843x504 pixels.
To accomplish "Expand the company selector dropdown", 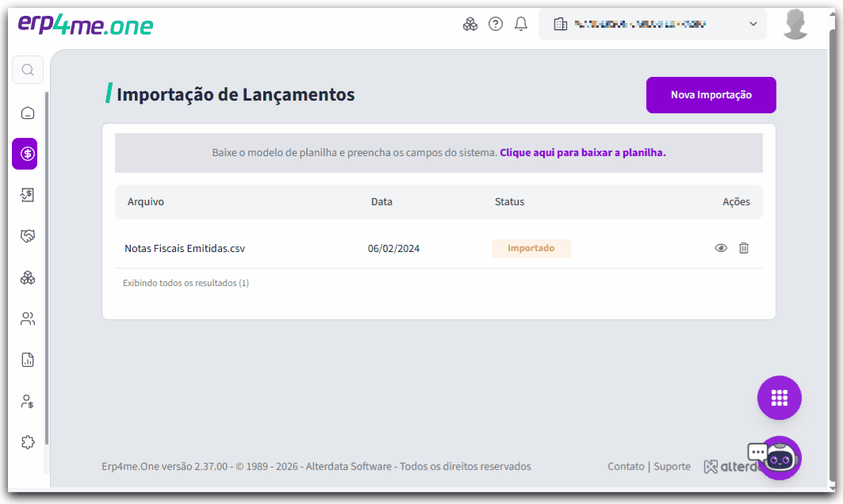I will (x=653, y=25).
